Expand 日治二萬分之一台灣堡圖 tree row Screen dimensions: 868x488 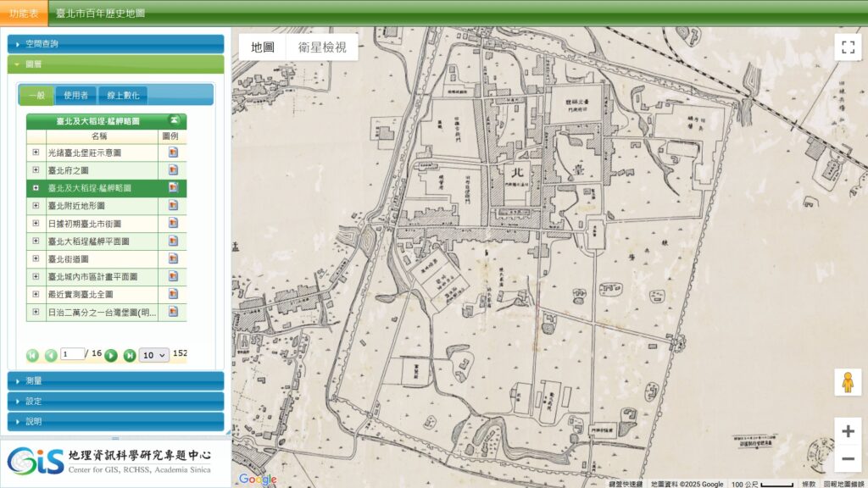[x=36, y=312]
